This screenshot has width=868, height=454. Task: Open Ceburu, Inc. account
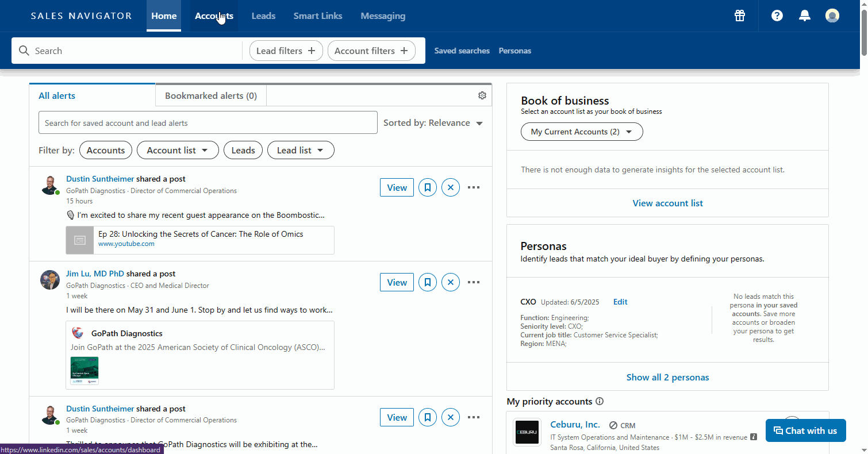tap(575, 425)
